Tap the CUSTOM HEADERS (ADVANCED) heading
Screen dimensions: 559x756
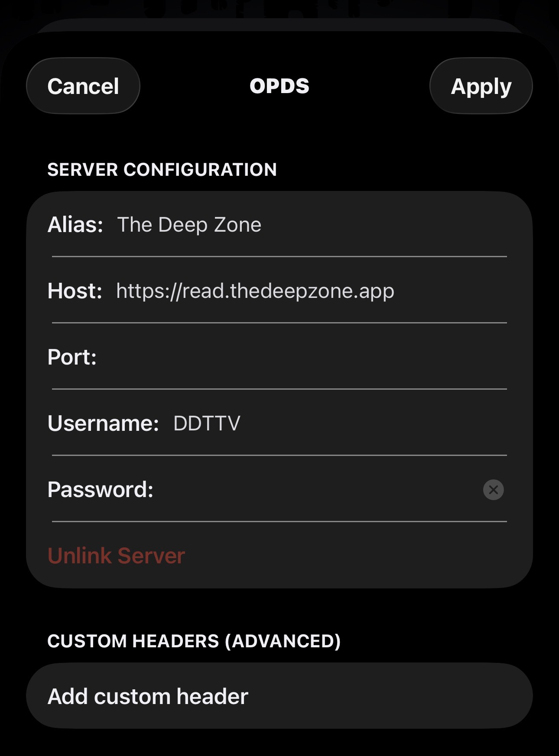click(194, 641)
